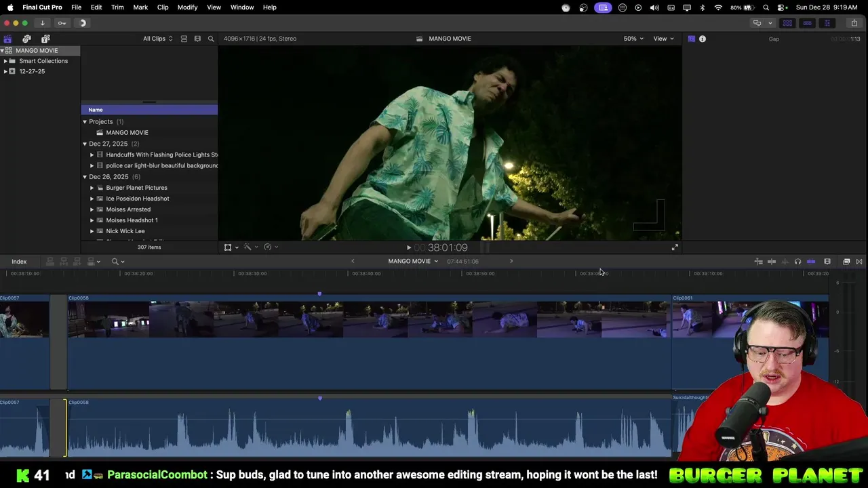Open the Edit menu

tap(96, 7)
